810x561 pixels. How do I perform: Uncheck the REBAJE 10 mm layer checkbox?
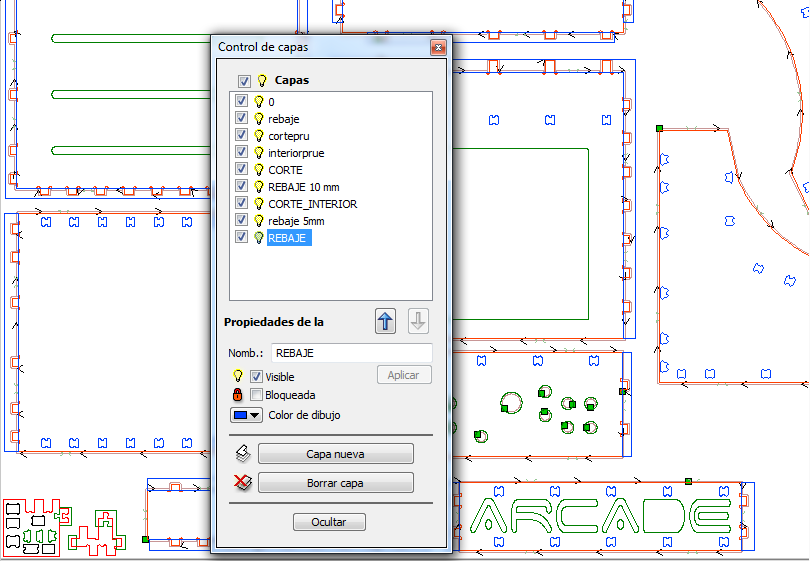pos(241,186)
